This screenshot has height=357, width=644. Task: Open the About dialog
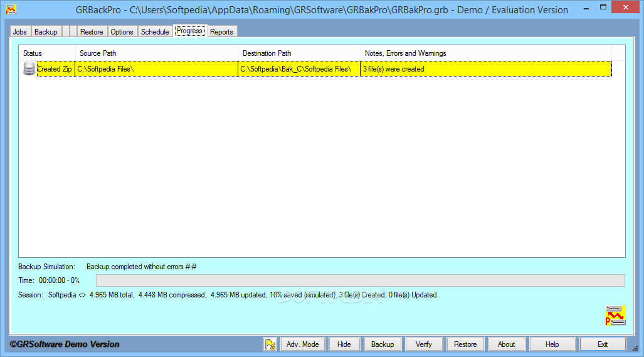507,344
